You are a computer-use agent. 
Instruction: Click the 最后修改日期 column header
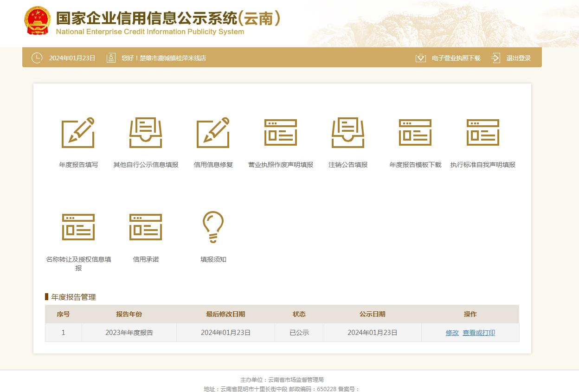(x=225, y=314)
